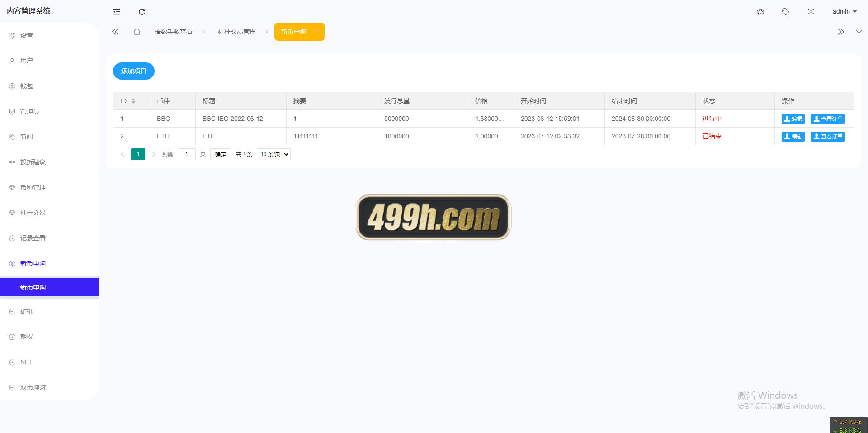View orders for ETH row
The width and height of the screenshot is (868, 433).
coord(828,137)
